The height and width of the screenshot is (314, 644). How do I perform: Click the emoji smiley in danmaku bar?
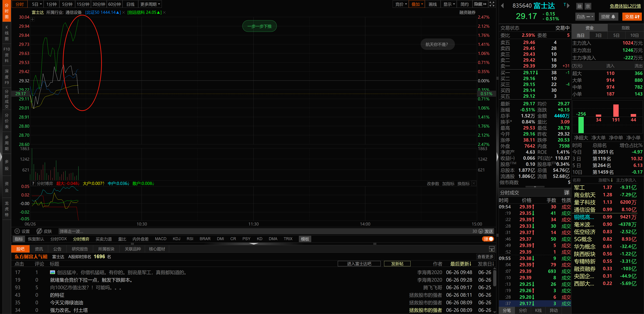tap(480, 231)
